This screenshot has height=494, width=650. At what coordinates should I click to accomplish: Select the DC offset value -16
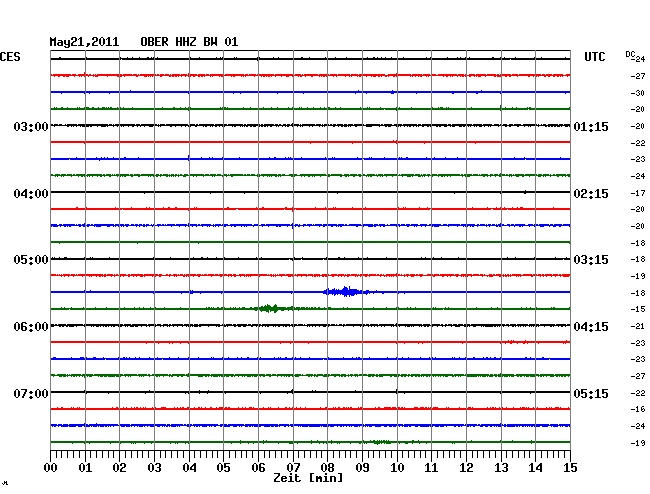pyautogui.click(x=638, y=409)
